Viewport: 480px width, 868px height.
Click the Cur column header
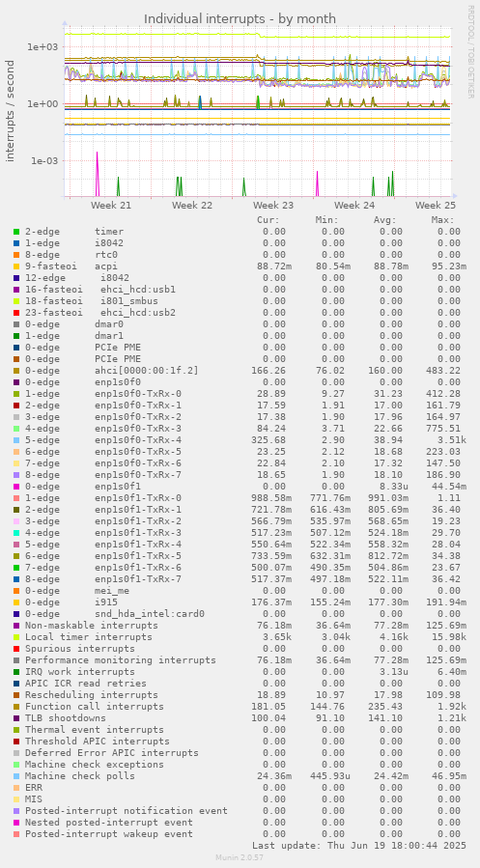pyautogui.click(x=268, y=220)
